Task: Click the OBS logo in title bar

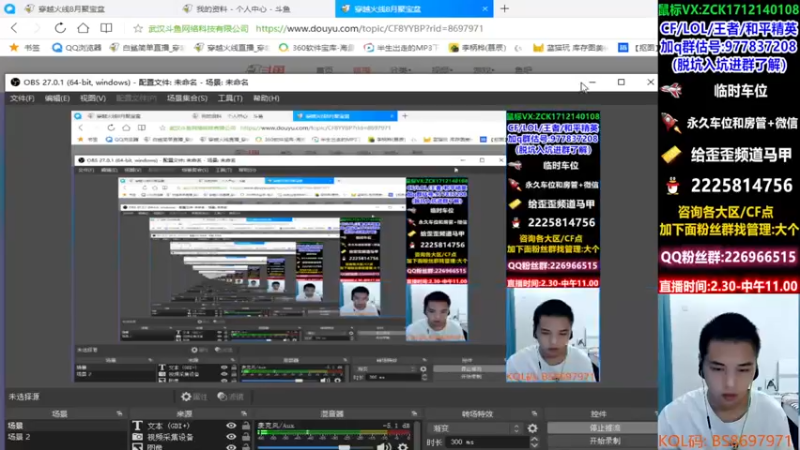Action: [x=15, y=82]
